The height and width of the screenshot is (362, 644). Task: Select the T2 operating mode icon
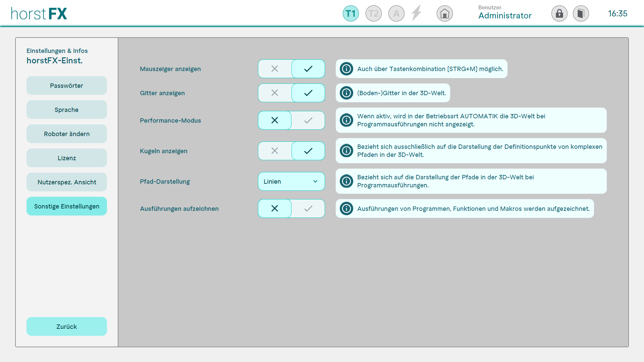[373, 14]
